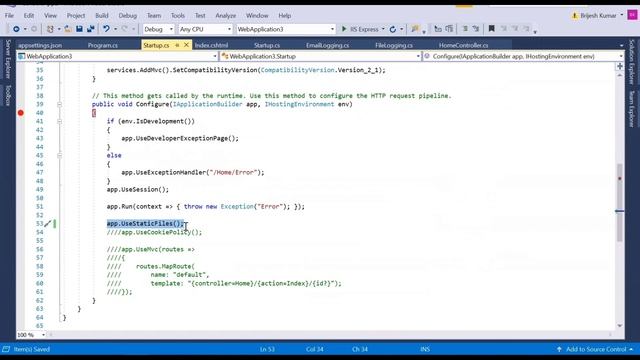Click the split editor icon above the scrollbar
The width and height of the screenshot is (640, 360).
click(620, 66)
